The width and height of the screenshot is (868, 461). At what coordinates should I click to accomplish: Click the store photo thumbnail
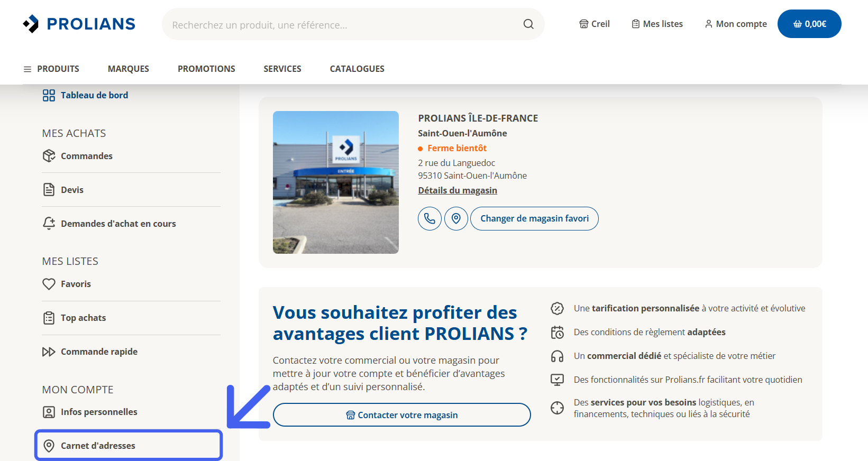coord(336,182)
